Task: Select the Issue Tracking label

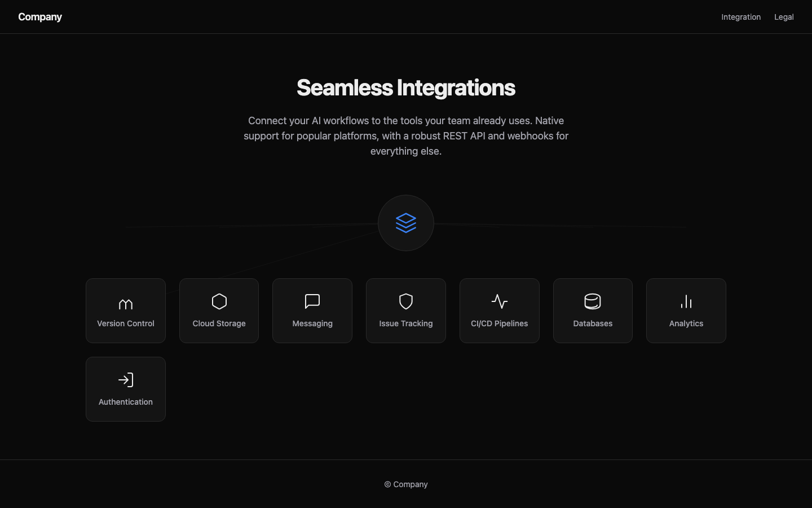Action: click(x=406, y=323)
